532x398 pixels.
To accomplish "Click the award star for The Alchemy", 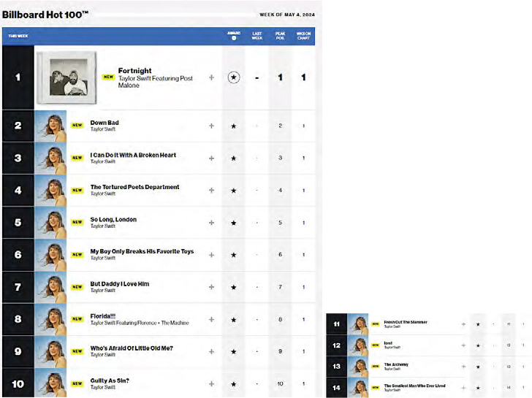I will coord(478,367).
